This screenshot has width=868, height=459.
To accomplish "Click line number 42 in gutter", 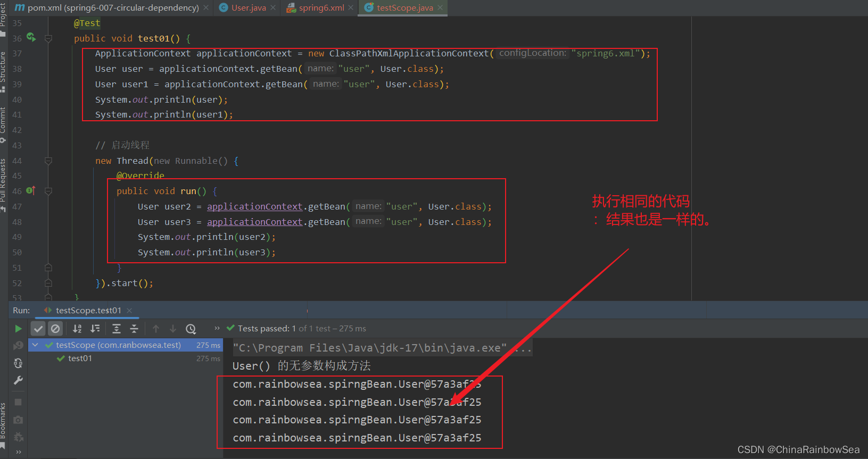I will tap(18, 130).
